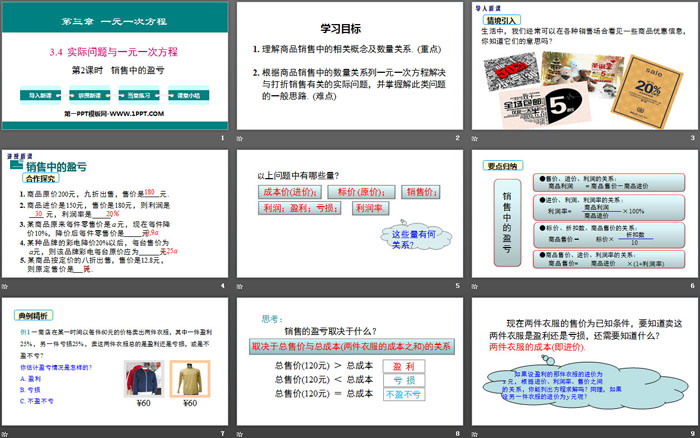This screenshot has width=700, height=438.
Task: Click the 成本价(进价) red box
Action: pyautogui.click(x=290, y=191)
